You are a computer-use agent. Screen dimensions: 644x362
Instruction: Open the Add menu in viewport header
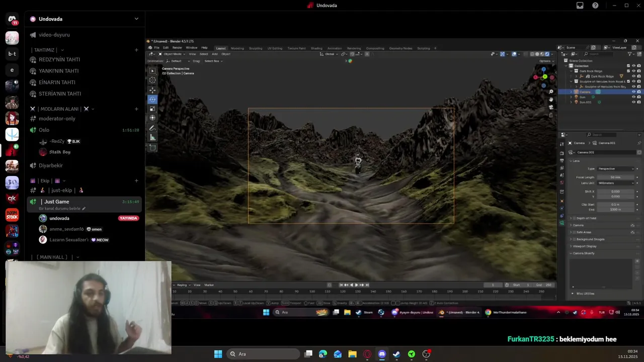coord(215,54)
